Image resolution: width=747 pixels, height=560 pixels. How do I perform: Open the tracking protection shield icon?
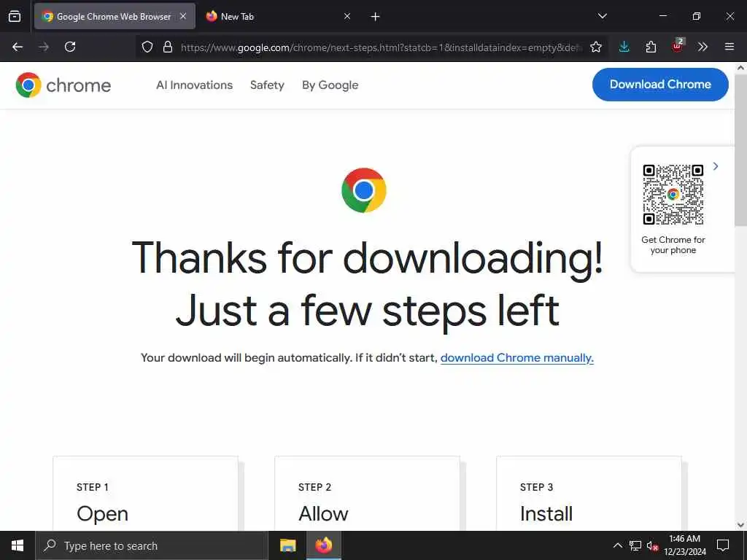click(x=147, y=47)
